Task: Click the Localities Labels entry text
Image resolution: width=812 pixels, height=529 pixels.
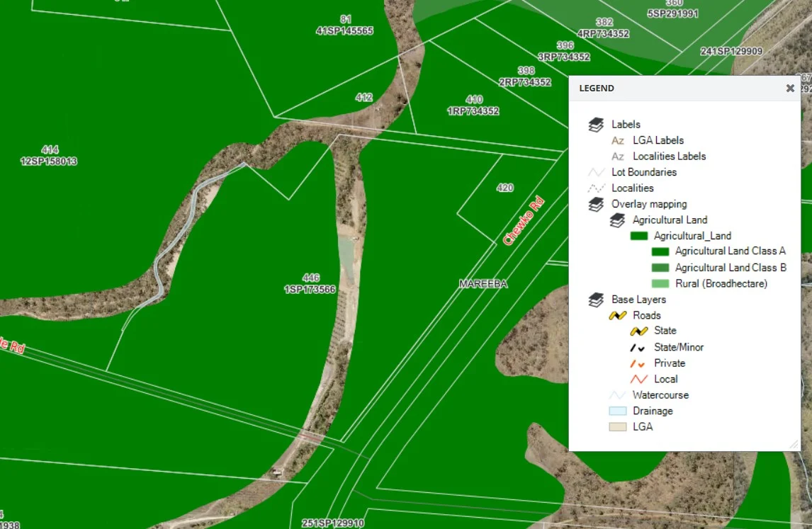Action: (x=669, y=157)
